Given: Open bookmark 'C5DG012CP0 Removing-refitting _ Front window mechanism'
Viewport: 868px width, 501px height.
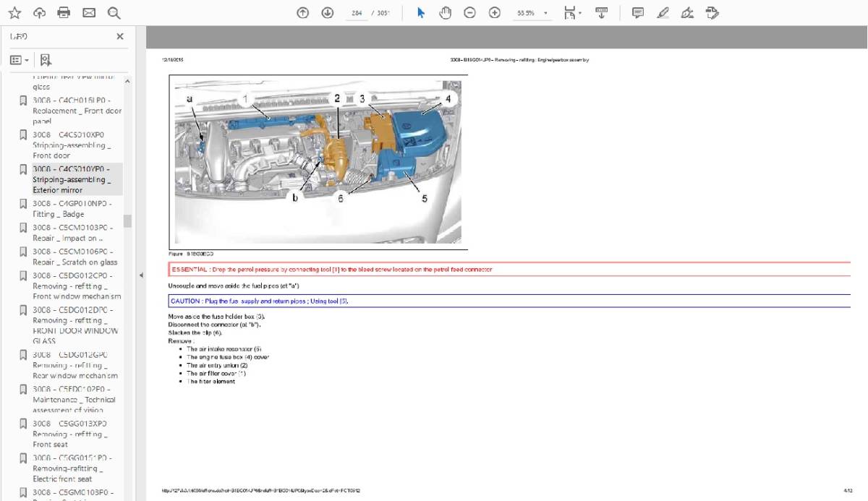Looking at the screenshot, I should (77, 286).
